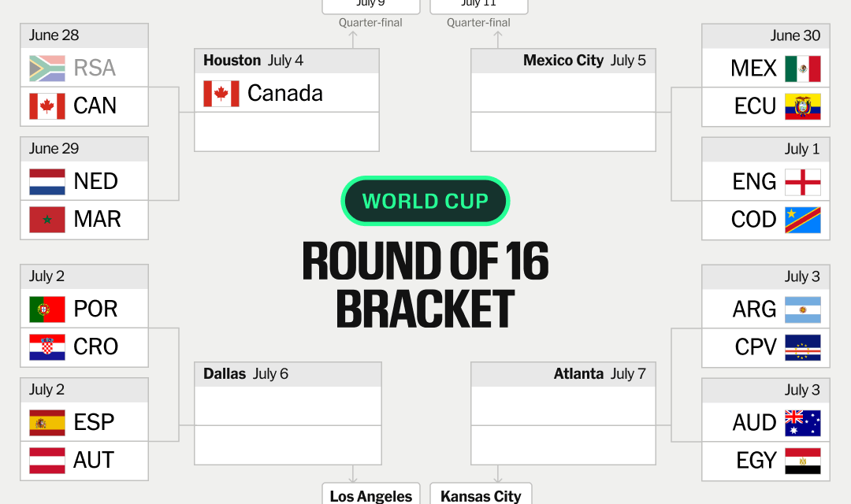Pick CRO as the match winner
Image resolution: width=851 pixels, height=504 pixels.
84,347
